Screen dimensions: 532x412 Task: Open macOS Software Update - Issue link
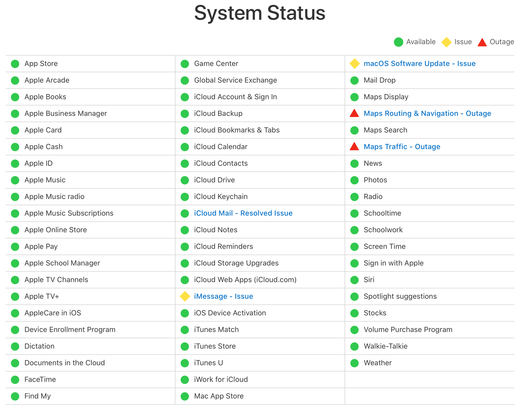(419, 64)
